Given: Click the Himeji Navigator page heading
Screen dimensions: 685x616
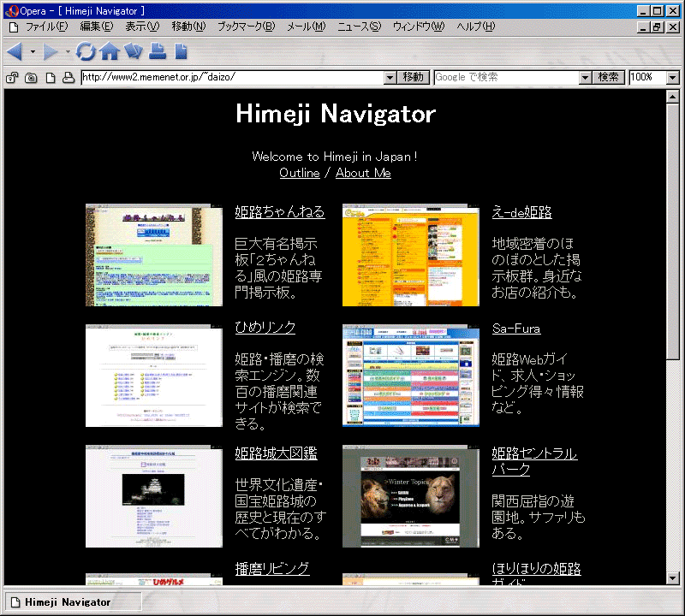Looking at the screenshot, I should (x=336, y=114).
